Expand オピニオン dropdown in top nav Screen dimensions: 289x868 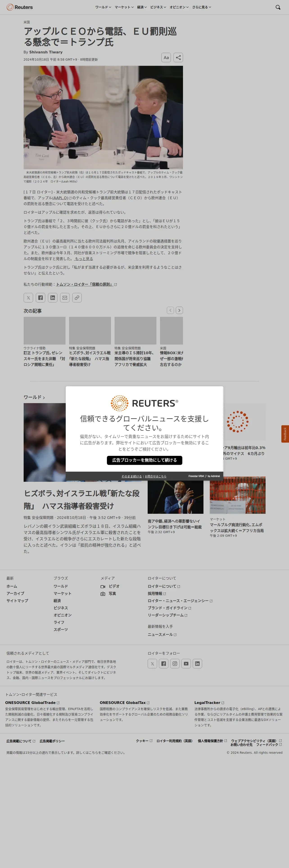pos(179,7)
